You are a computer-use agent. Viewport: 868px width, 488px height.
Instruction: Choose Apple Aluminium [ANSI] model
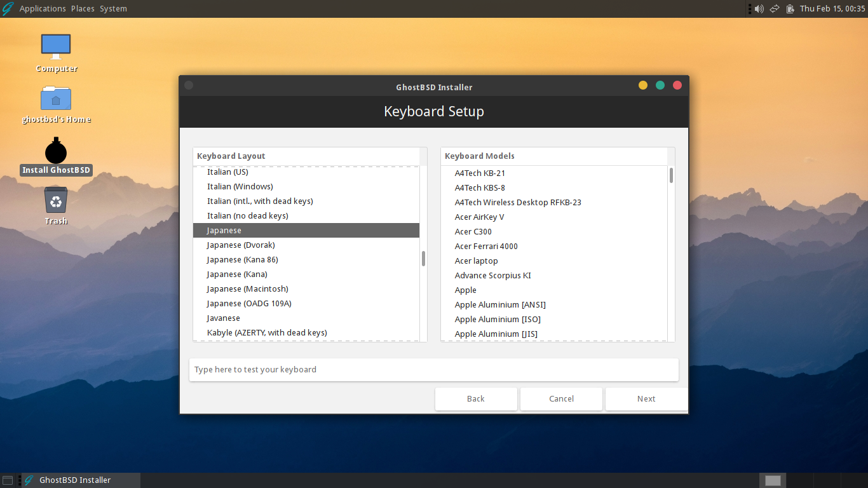[x=554, y=305]
